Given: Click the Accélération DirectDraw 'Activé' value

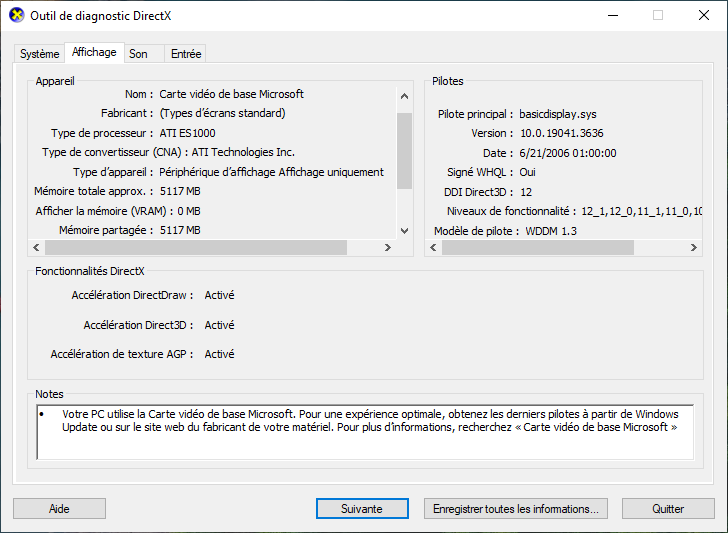Looking at the screenshot, I should click(x=220, y=295).
